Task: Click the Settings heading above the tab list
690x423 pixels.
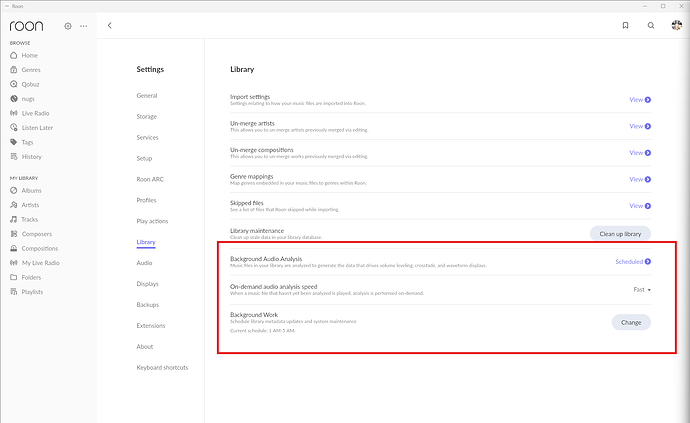Action: [150, 69]
